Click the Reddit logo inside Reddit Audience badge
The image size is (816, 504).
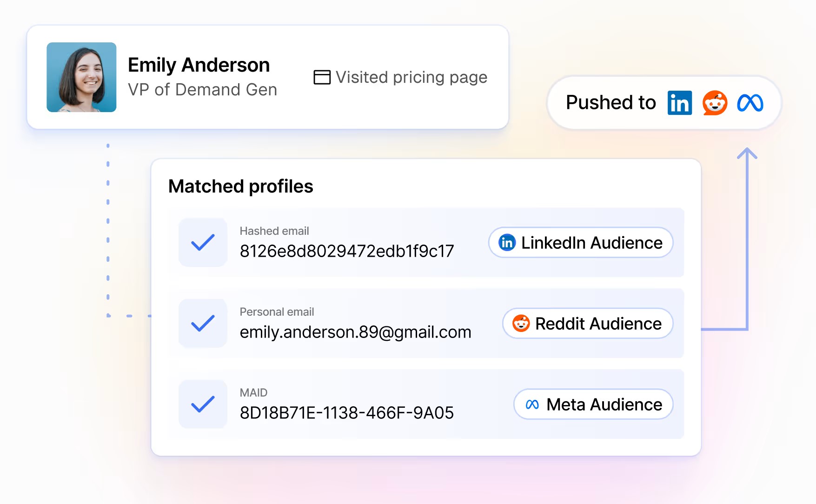[521, 323]
